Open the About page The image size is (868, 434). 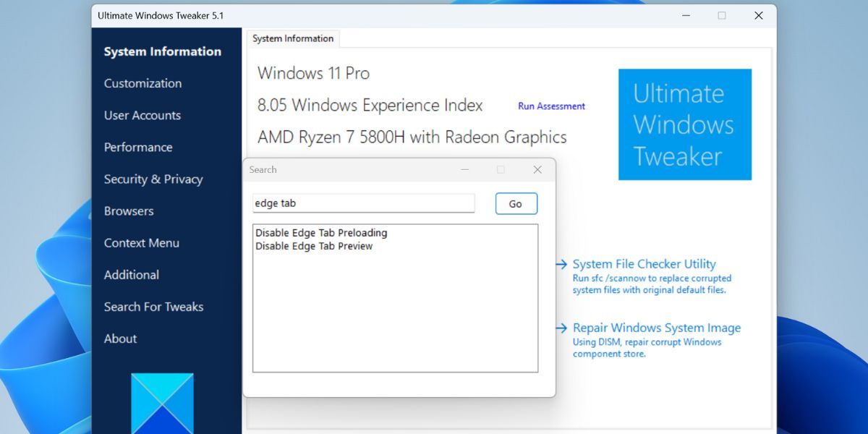120,338
